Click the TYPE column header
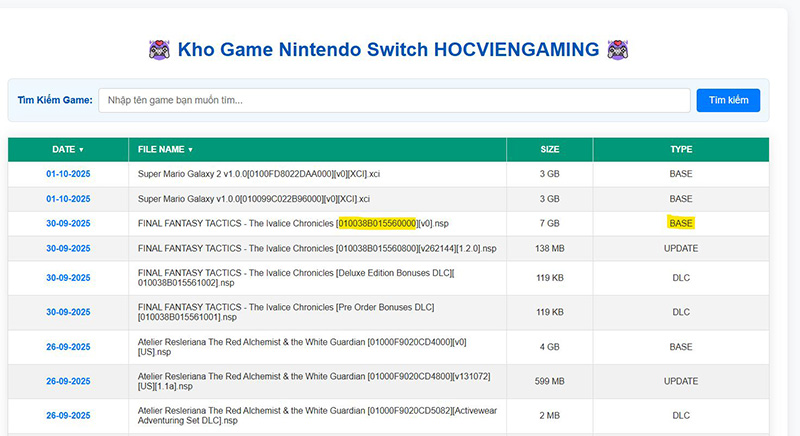Image resolution: width=800 pixels, height=436 pixels. [x=681, y=149]
